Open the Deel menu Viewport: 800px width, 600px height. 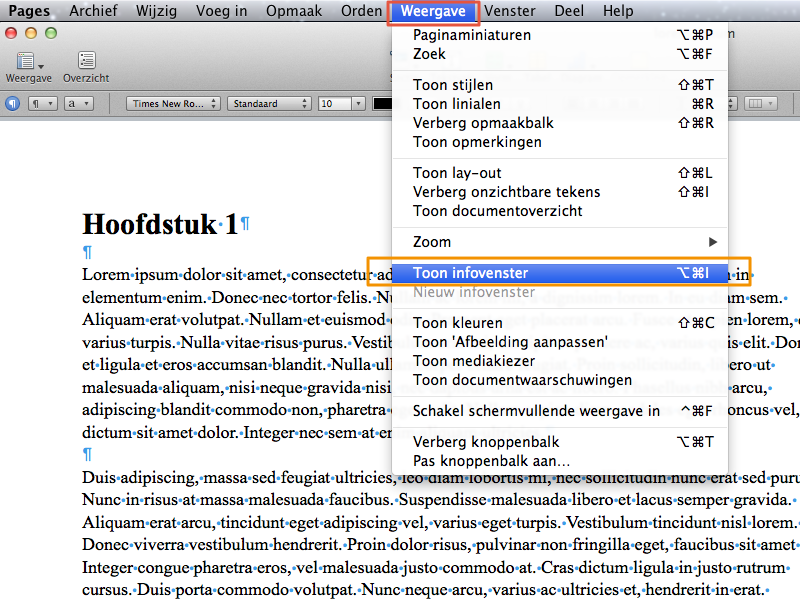pos(569,11)
